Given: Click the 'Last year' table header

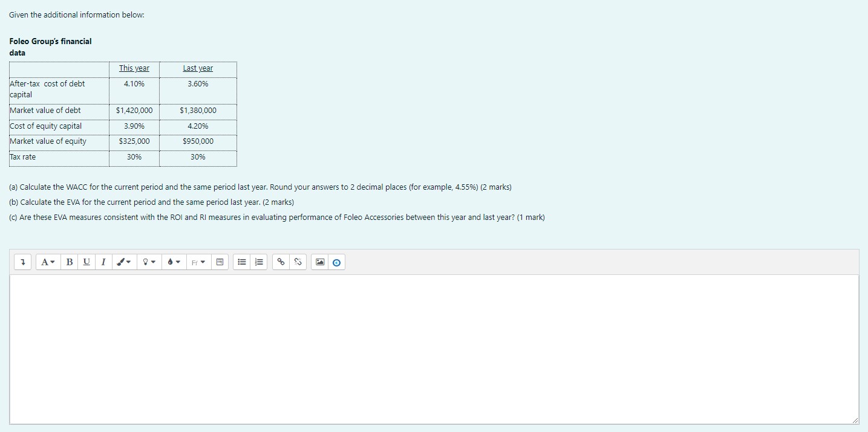Looking at the screenshot, I should (197, 68).
